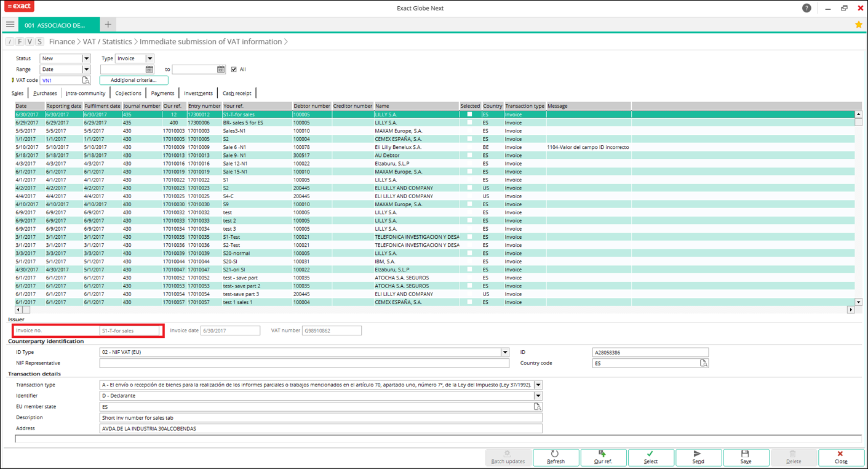Switch to the Intra-community tab

86,94
